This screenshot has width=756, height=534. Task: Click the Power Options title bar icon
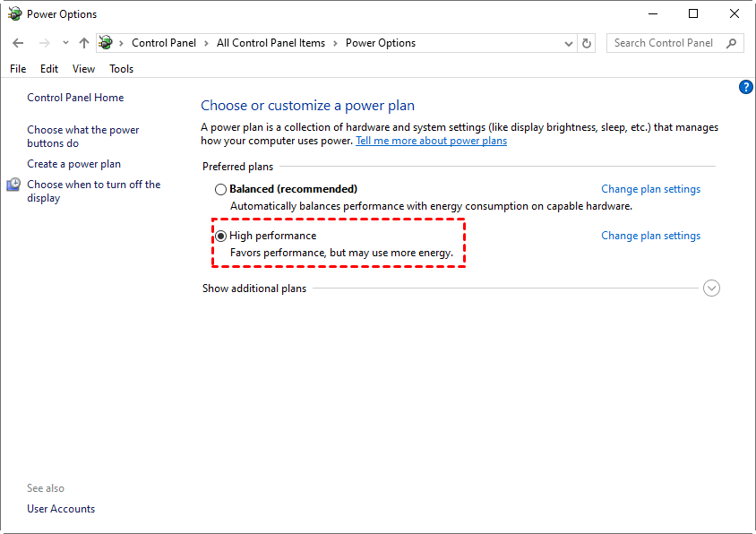[14, 14]
